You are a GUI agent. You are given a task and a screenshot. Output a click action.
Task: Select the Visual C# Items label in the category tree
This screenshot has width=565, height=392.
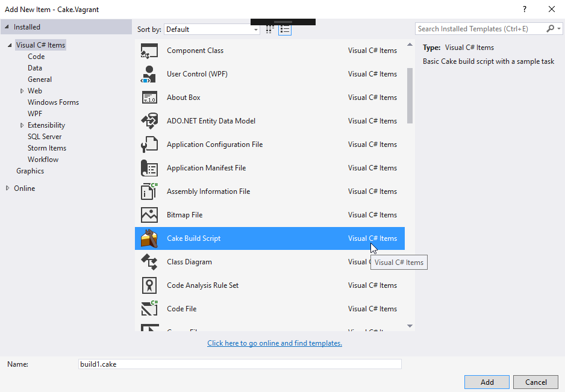[40, 45]
